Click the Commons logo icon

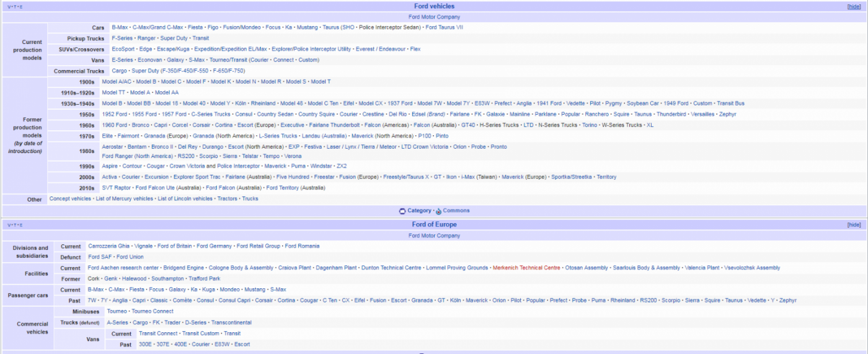(438, 211)
